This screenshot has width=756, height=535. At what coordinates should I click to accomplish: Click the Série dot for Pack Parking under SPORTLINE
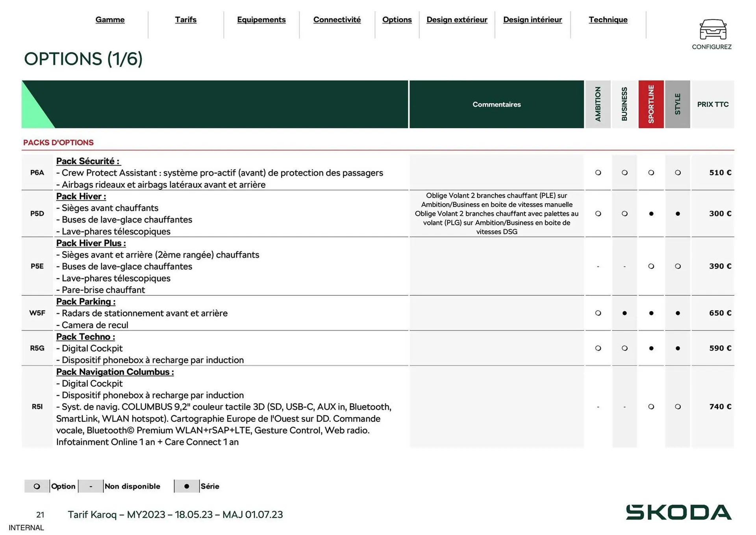(651, 313)
